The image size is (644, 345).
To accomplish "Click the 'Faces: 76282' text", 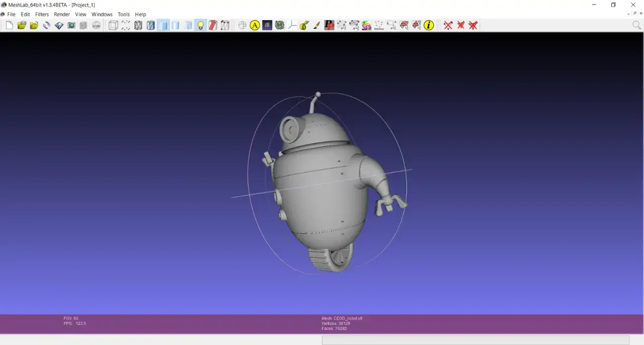I will pos(334,328).
